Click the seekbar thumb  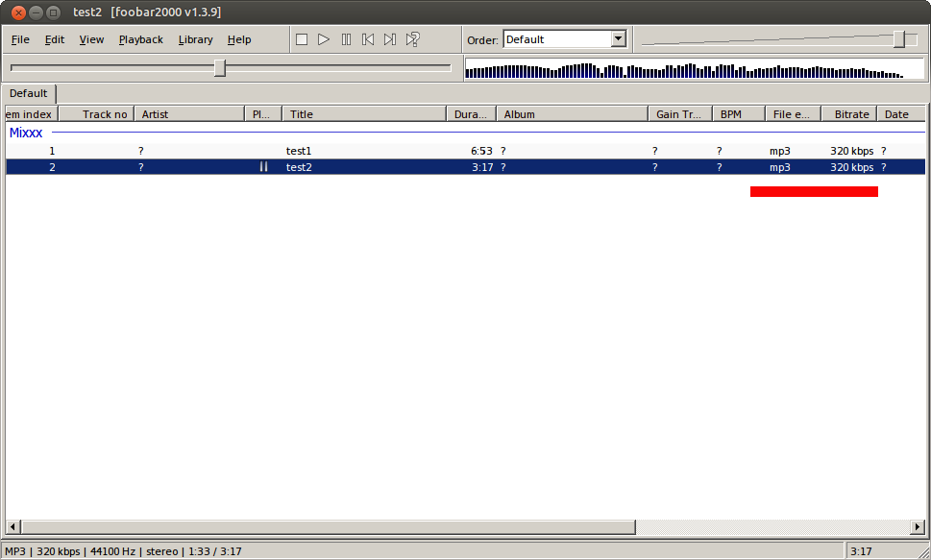[x=220, y=67]
